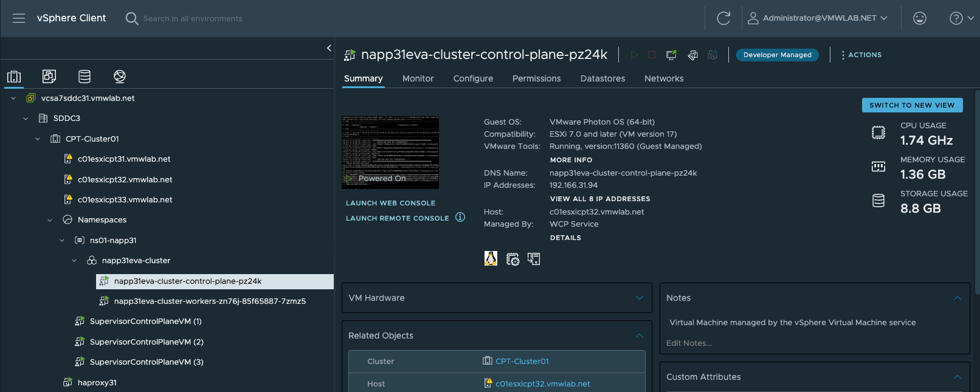980x392 pixels.
Task: Collapse the Namespaces tree node
Action: click(x=50, y=220)
